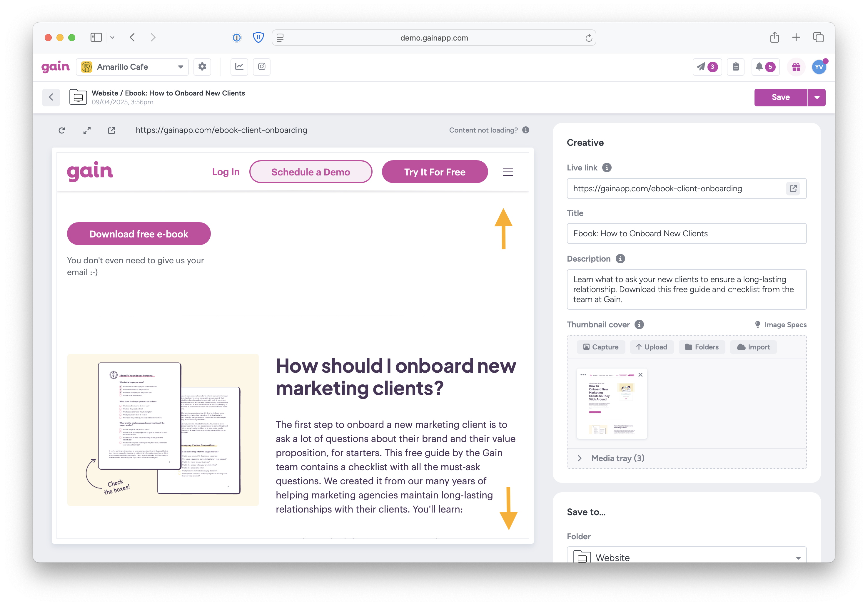The image size is (868, 606).
Task: Click Folders thumbnail button
Action: (x=702, y=347)
